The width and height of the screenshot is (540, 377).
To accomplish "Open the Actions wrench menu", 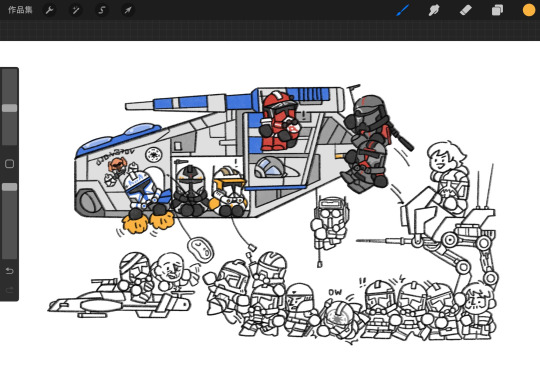I will pos(49,10).
